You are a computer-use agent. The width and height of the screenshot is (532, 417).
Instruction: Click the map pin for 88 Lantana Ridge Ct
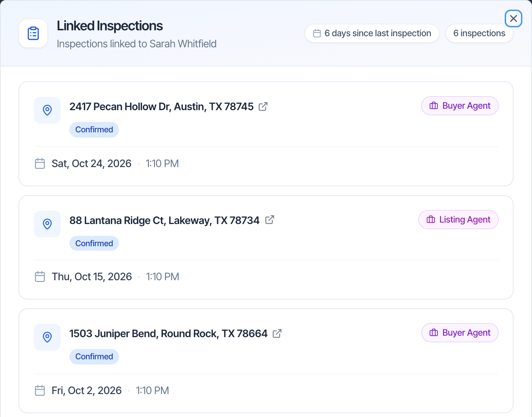(x=47, y=224)
